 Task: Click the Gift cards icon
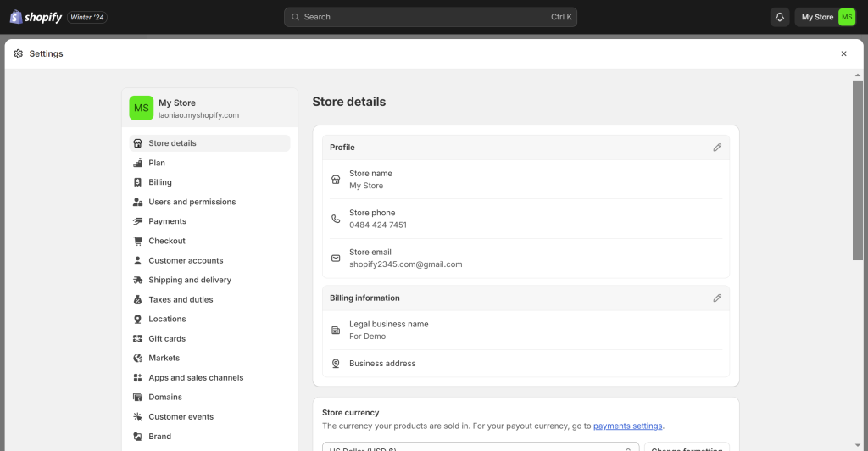(x=138, y=338)
